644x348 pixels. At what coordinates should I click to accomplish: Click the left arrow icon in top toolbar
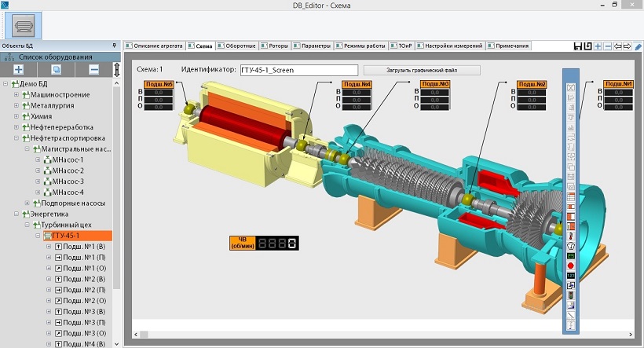pos(618,47)
